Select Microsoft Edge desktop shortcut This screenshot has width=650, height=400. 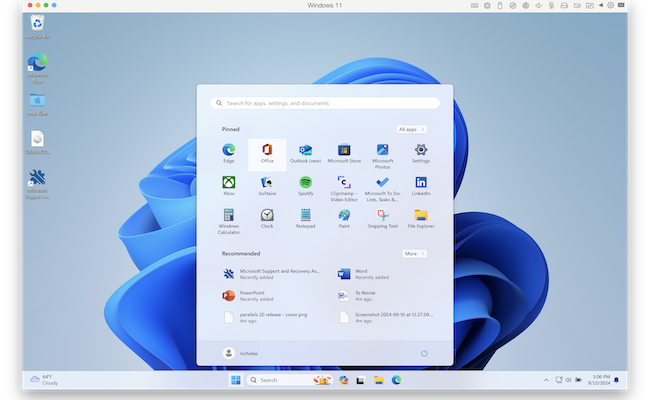(x=37, y=68)
